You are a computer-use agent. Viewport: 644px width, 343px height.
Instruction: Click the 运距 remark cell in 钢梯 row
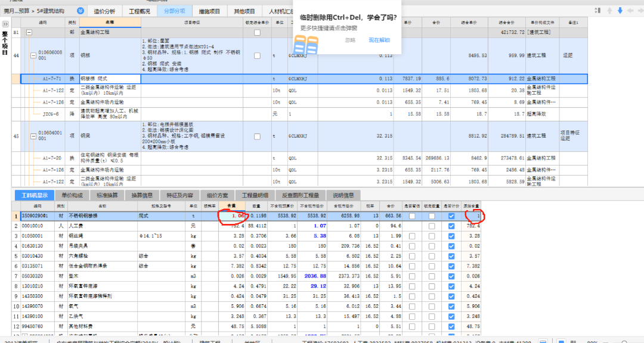pos(574,55)
